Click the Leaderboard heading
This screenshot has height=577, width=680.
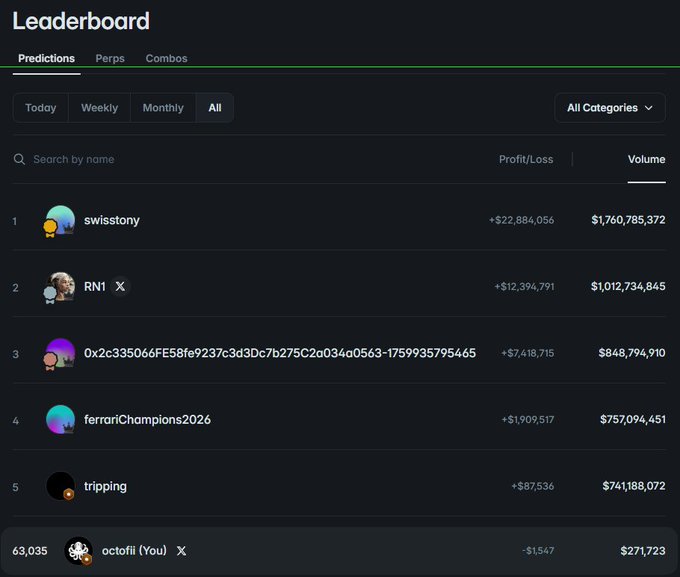[x=81, y=21]
